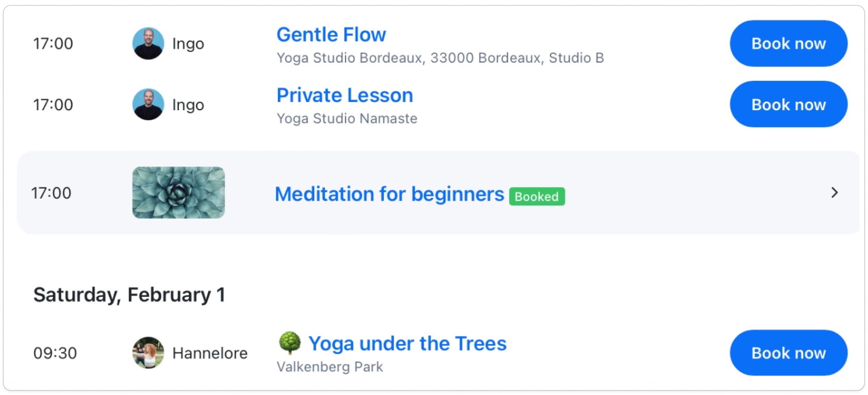Click the Hannelore instructor name
This screenshot has width=868, height=395.
210,353
